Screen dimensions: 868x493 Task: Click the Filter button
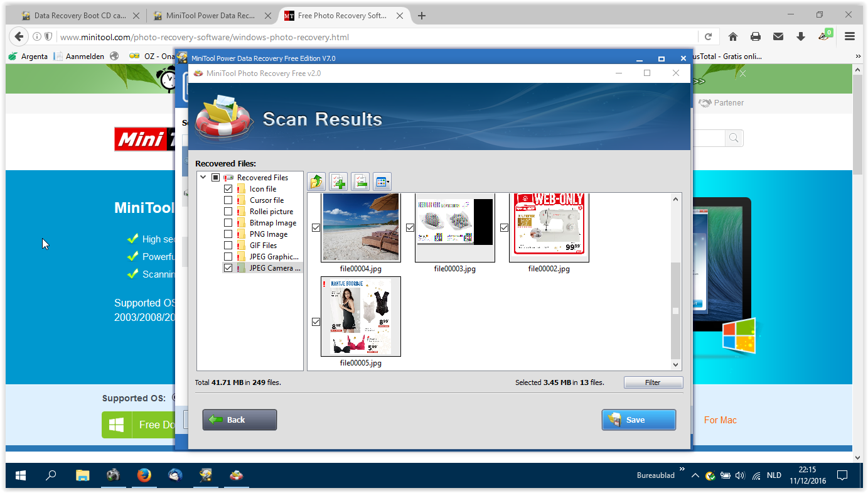pos(653,382)
